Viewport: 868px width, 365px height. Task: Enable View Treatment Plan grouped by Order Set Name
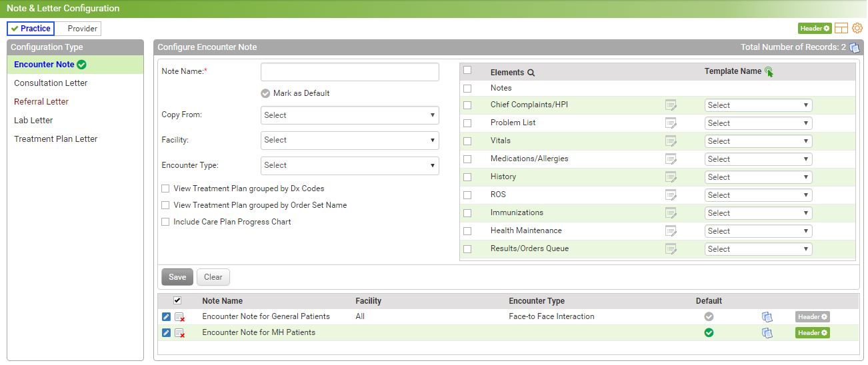click(x=165, y=205)
